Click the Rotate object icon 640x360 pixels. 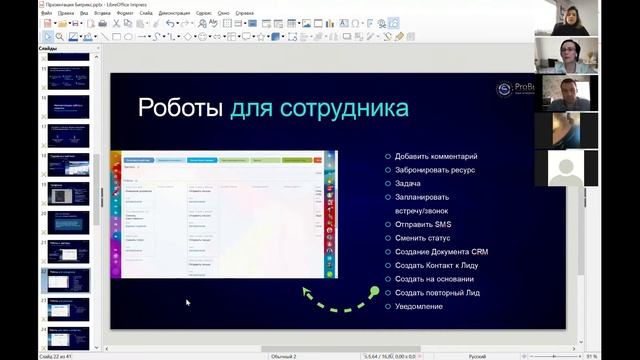pos(293,37)
